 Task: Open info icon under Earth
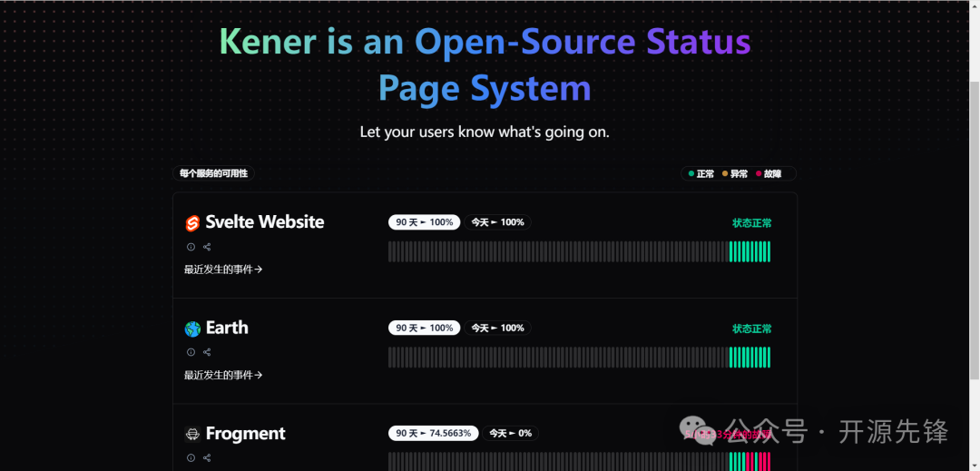[191, 352]
